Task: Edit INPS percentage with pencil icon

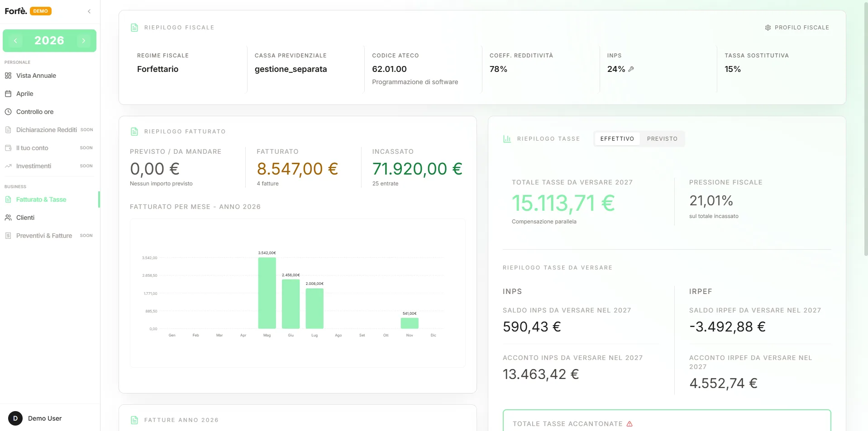Action: (x=631, y=69)
